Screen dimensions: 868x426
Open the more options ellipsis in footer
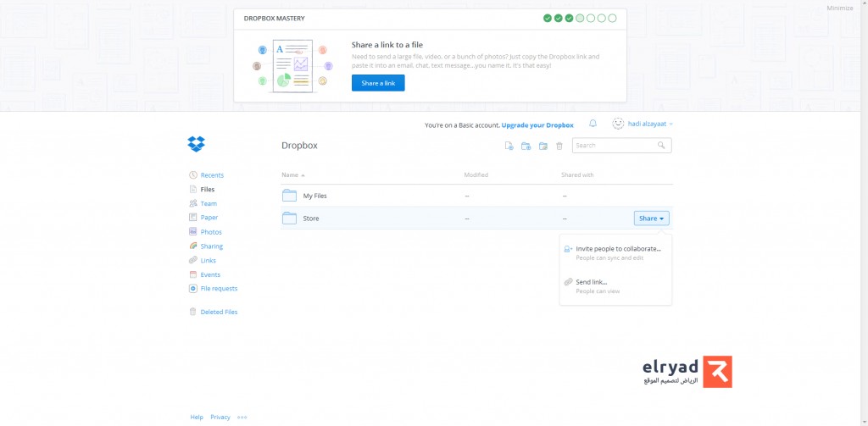(242, 418)
